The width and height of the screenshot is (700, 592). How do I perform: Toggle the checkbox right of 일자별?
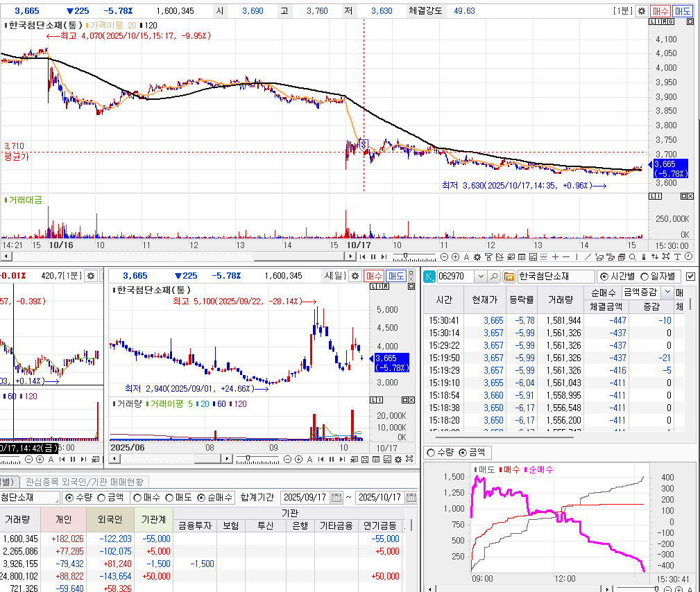(690, 277)
